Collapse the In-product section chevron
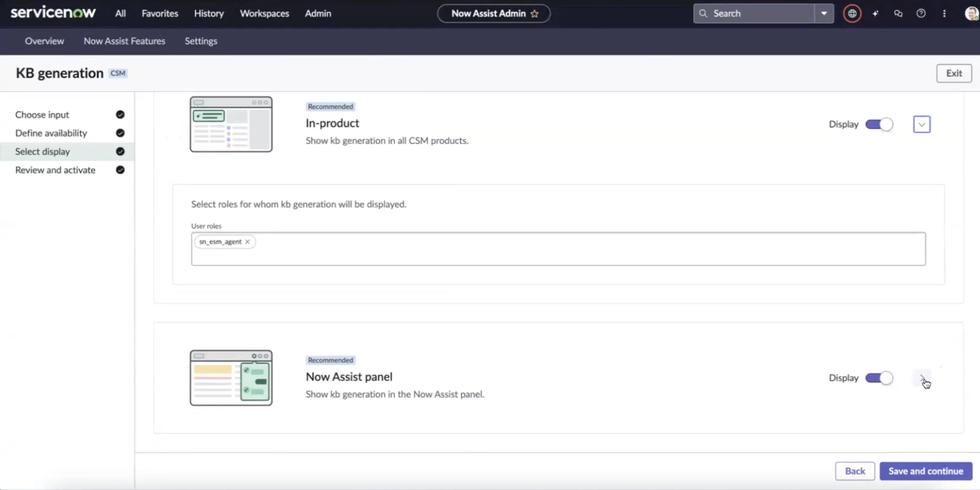 [922, 124]
